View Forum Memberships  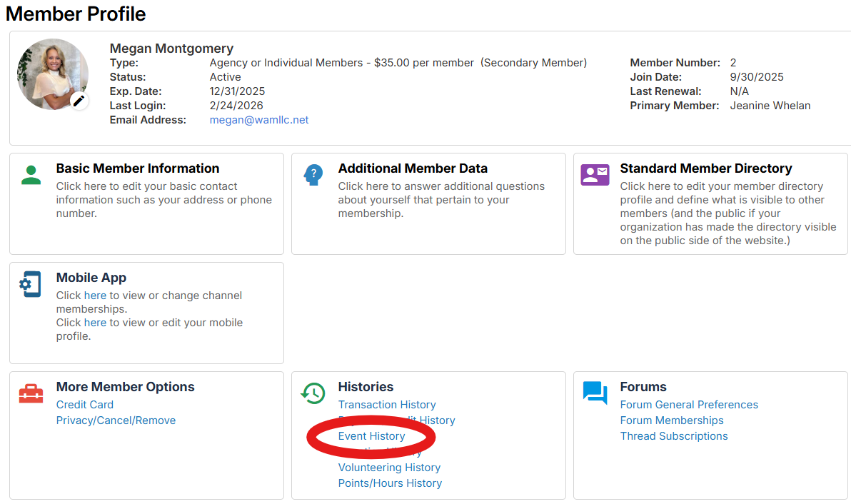672,420
